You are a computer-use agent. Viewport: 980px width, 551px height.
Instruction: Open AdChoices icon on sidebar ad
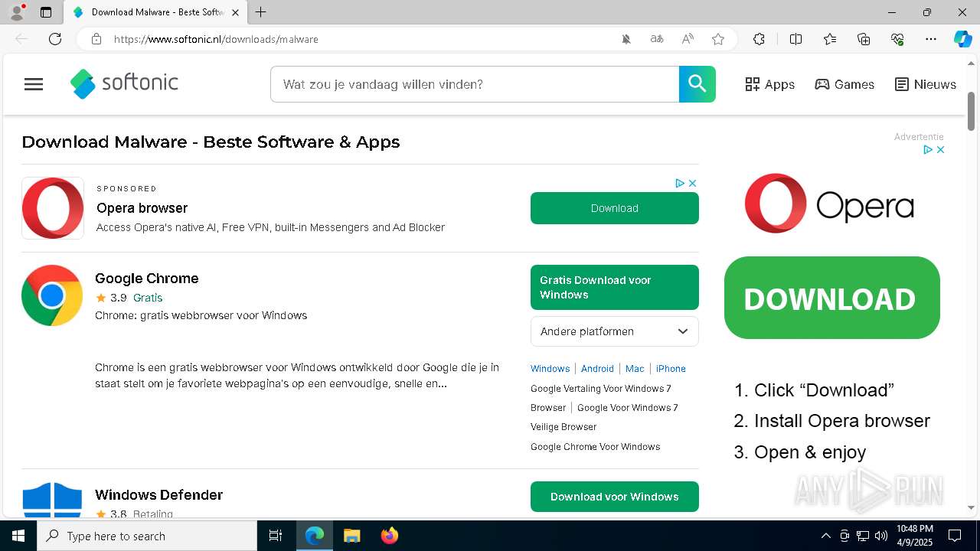[927, 149]
